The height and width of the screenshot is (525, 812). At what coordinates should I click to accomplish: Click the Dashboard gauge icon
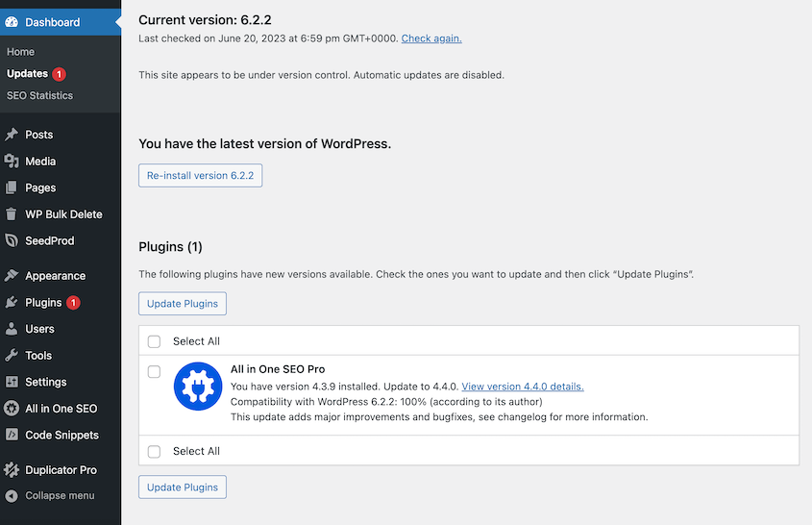[12, 22]
